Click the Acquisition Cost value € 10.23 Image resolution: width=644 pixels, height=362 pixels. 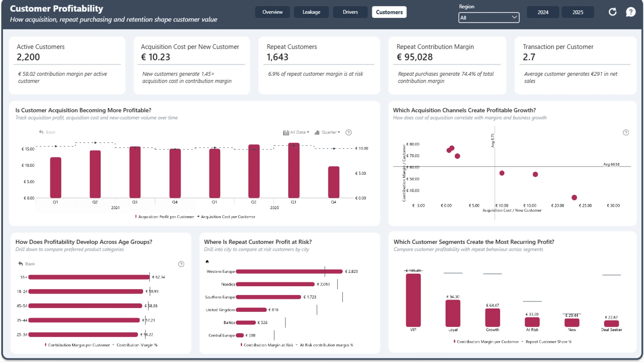pos(156,57)
